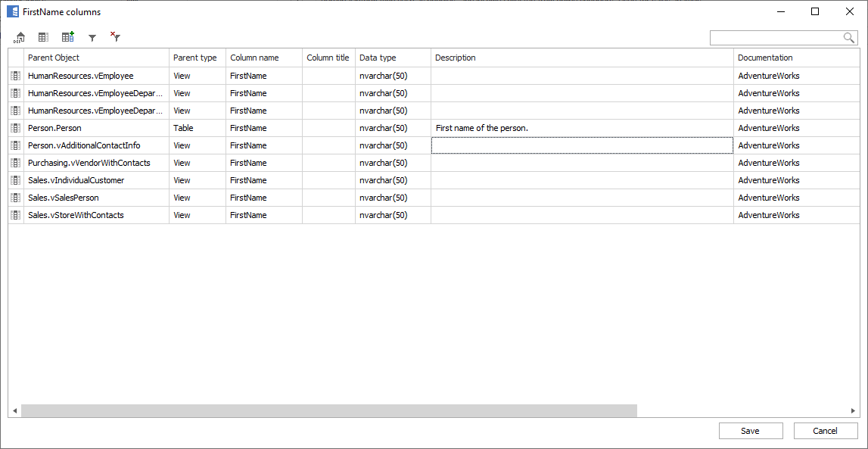Select the Purchasing.vVendorWithContacts row
This screenshot has width=868, height=449.
(x=89, y=163)
